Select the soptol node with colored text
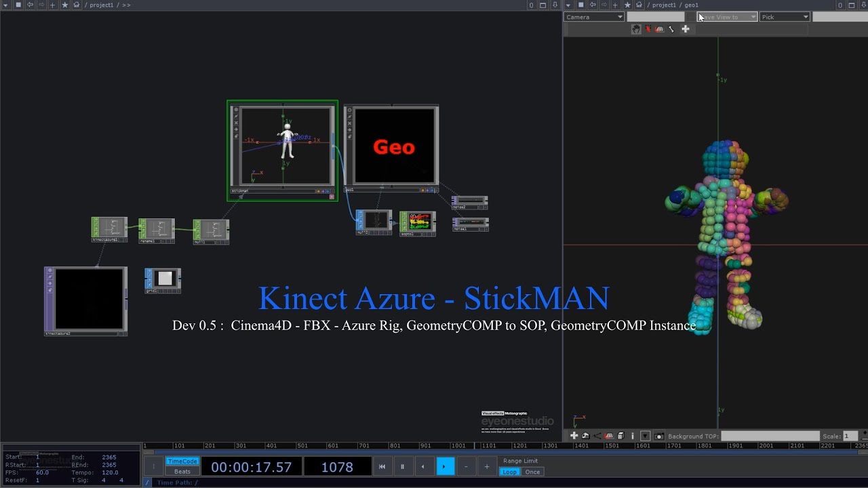Screen dimensions: 868x488 tap(418, 223)
